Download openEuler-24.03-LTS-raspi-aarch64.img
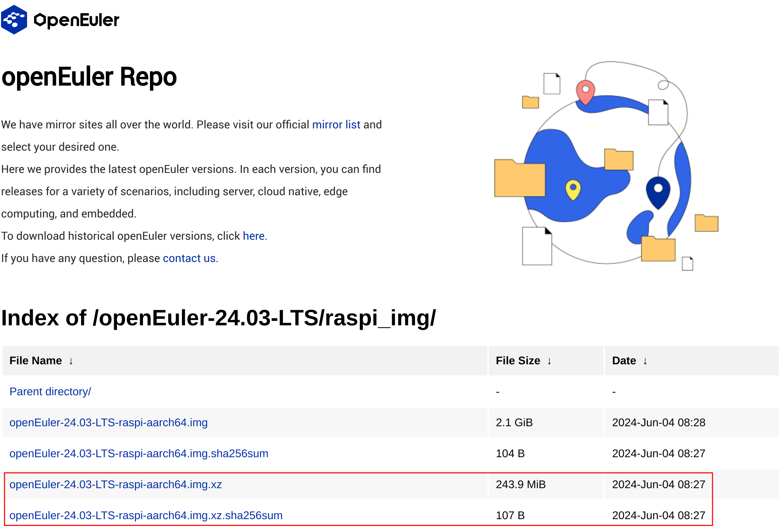 point(109,422)
